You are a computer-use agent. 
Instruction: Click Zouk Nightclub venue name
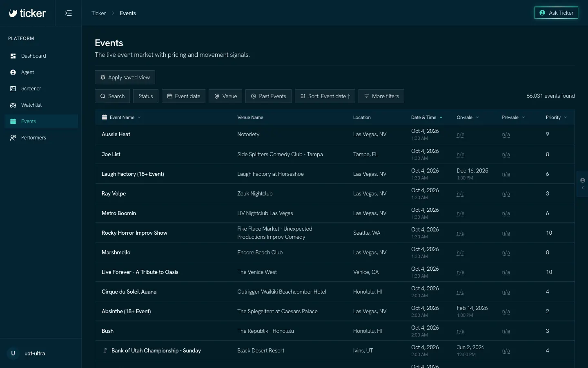point(255,193)
